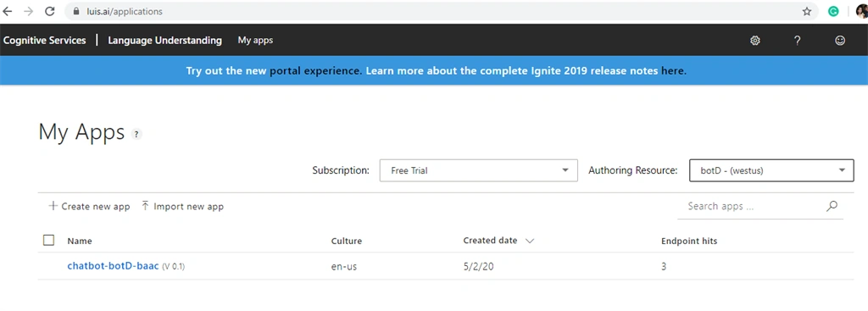Viewport: 868px width, 311px height.
Task: Open the feedback smiley face icon
Action: (840, 41)
